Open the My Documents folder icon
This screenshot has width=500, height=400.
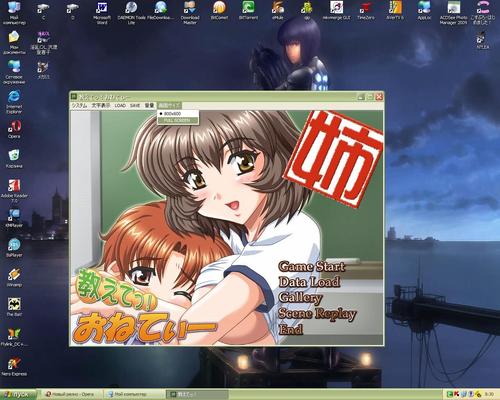pos(14,42)
